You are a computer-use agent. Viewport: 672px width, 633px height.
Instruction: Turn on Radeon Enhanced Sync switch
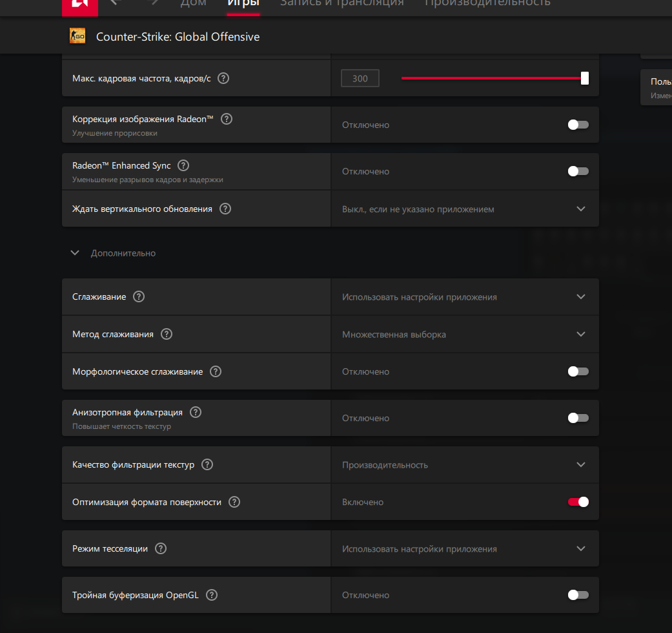[578, 171]
